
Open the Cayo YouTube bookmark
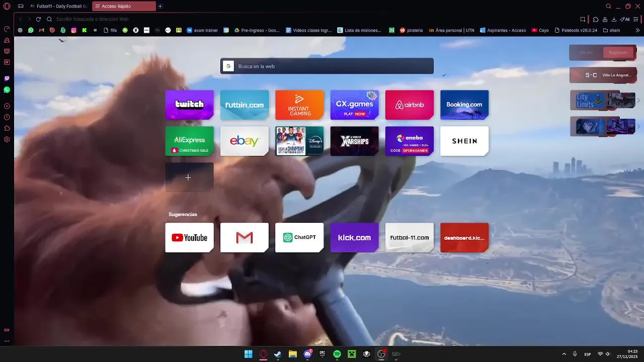click(540, 30)
